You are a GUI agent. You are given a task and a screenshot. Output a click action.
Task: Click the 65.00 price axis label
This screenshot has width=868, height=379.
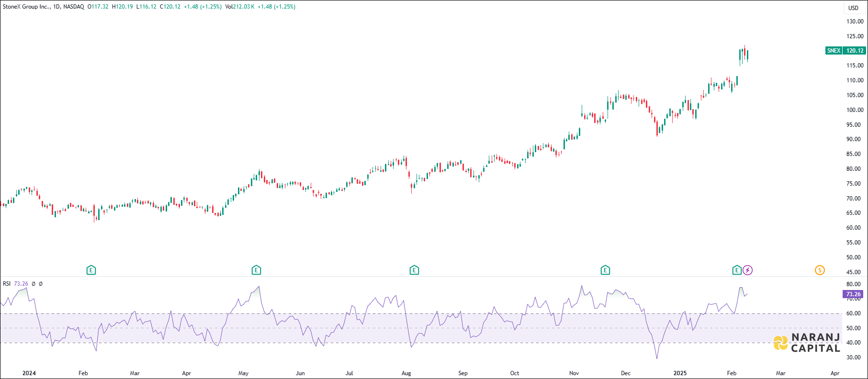(x=854, y=213)
